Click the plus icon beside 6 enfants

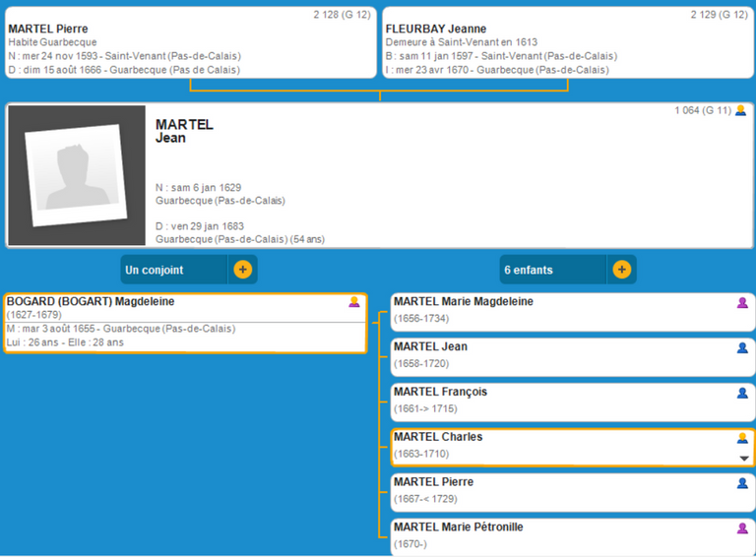621,270
